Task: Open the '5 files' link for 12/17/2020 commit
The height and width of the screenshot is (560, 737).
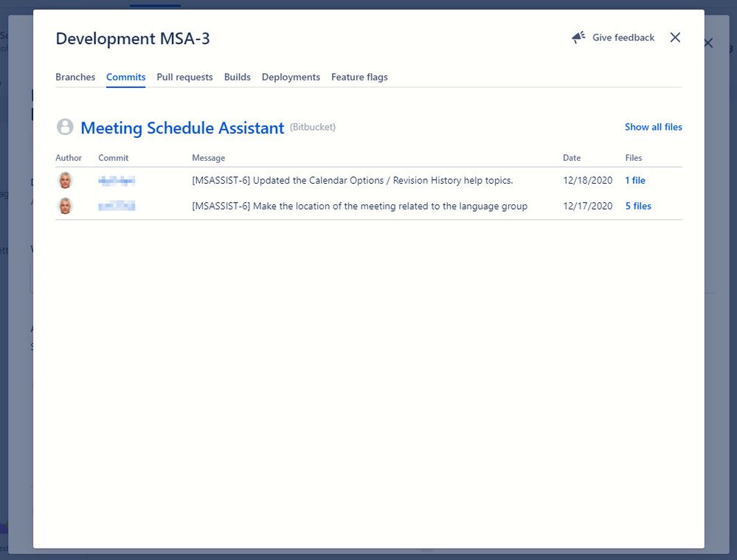Action: tap(638, 206)
